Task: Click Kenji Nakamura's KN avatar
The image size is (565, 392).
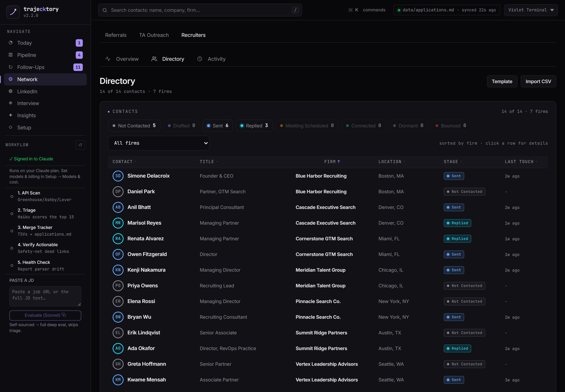Action: [x=118, y=270]
